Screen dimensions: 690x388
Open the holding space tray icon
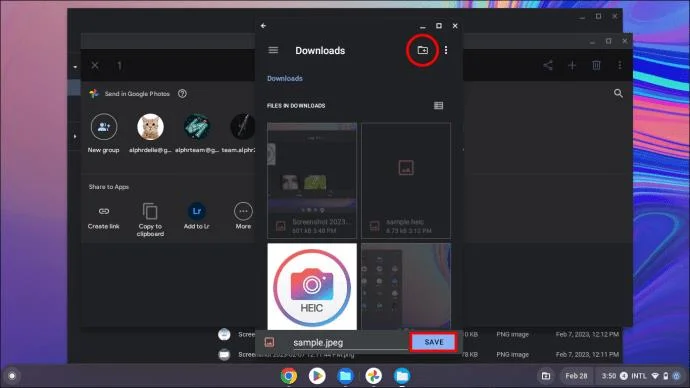tap(546, 376)
